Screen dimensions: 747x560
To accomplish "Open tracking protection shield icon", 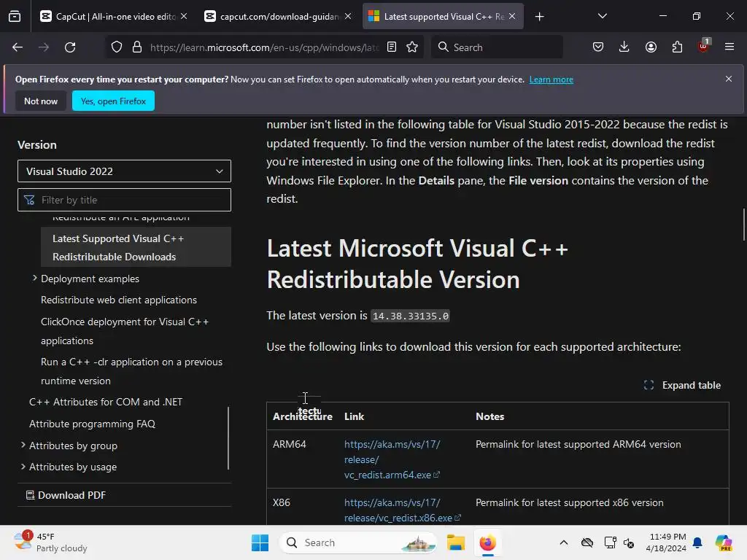I will [x=117, y=47].
